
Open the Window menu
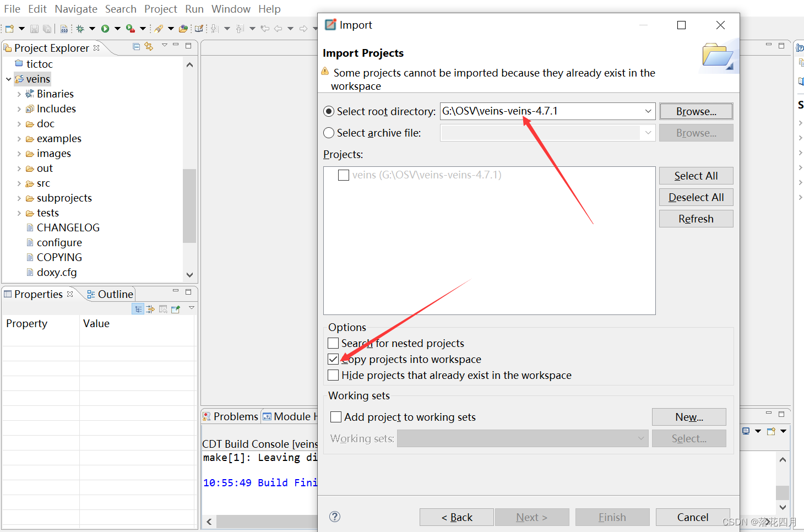click(231, 9)
